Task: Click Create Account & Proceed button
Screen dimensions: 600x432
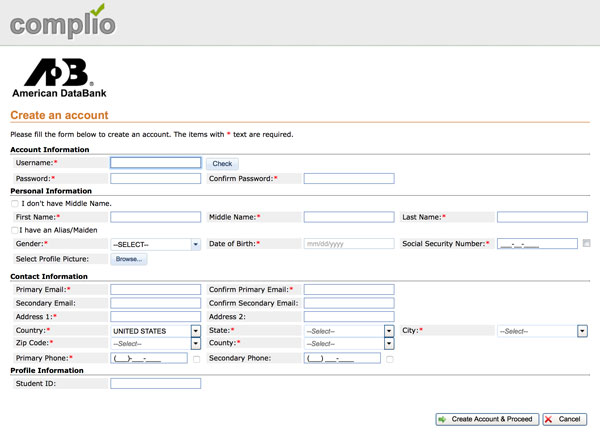Action: 487,419
